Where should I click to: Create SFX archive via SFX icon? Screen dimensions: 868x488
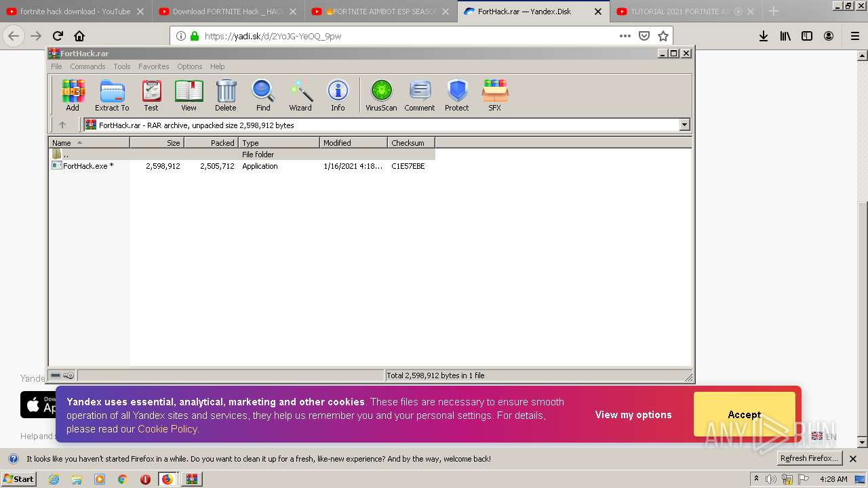click(x=495, y=95)
